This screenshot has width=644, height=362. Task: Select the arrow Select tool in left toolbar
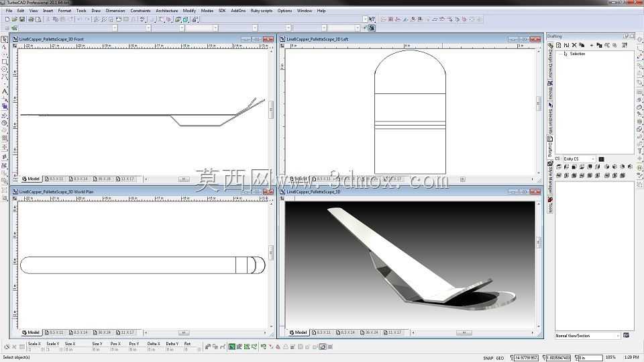(x=5, y=40)
